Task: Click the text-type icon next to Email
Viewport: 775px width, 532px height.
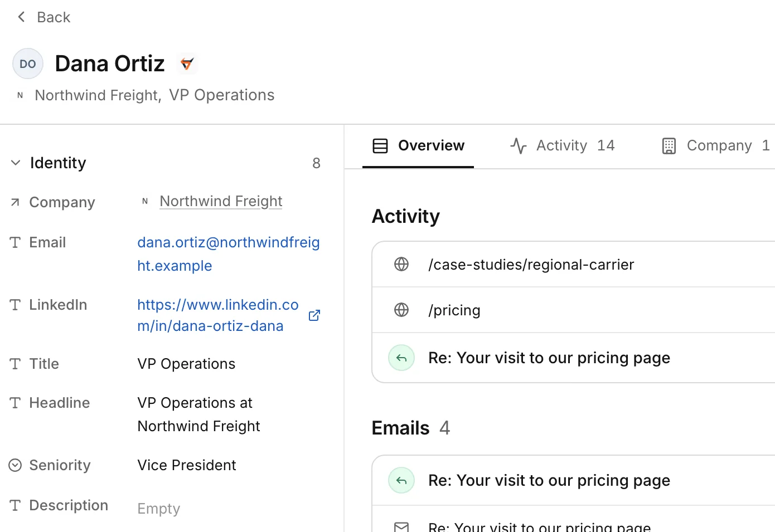Action: (x=15, y=242)
